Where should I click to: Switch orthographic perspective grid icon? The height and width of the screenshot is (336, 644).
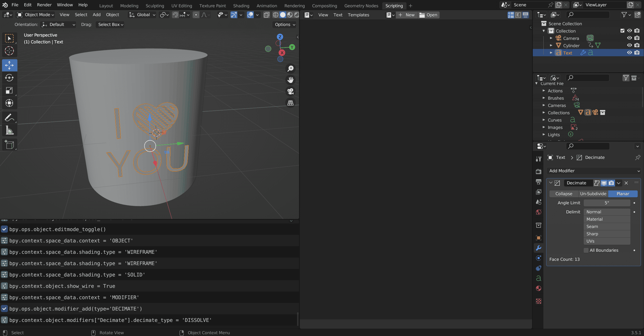pyautogui.click(x=290, y=103)
